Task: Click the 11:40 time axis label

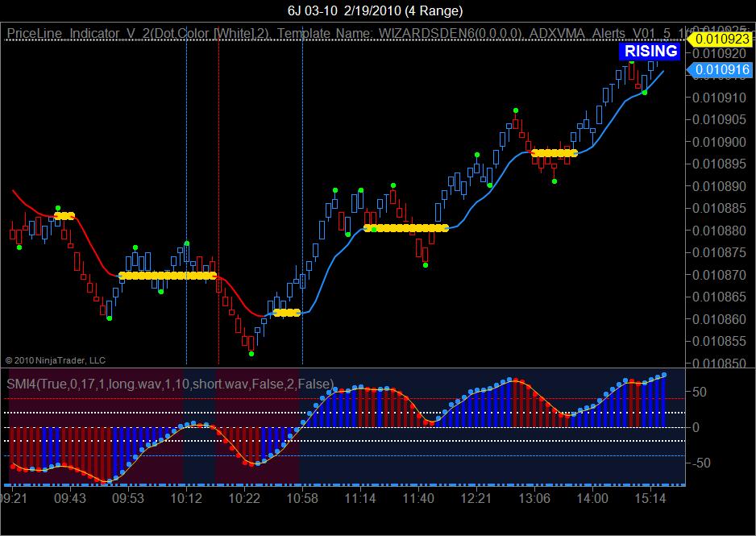Action: click(x=418, y=498)
